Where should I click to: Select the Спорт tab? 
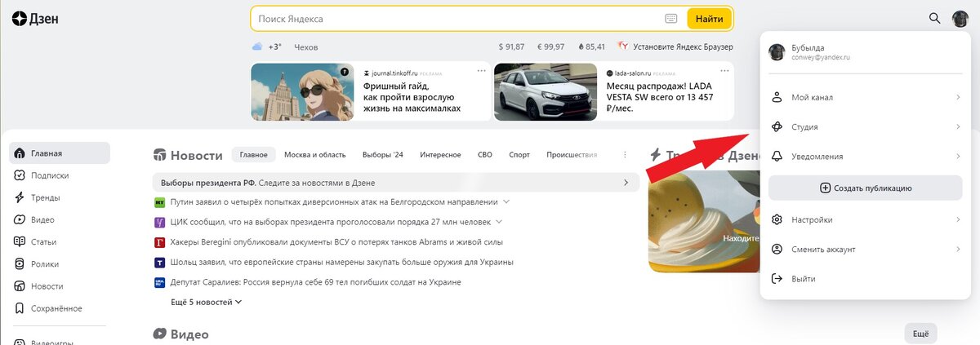[519, 154]
